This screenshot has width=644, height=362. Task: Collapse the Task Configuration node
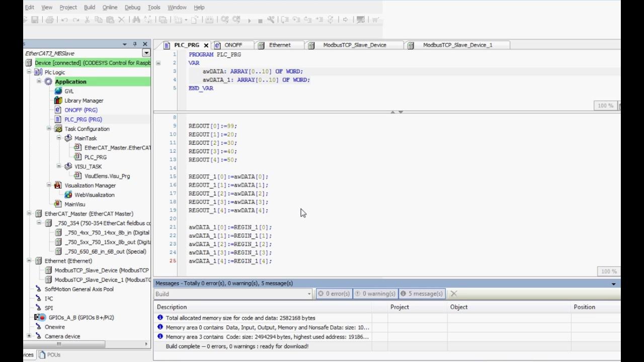pyautogui.click(x=49, y=129)
